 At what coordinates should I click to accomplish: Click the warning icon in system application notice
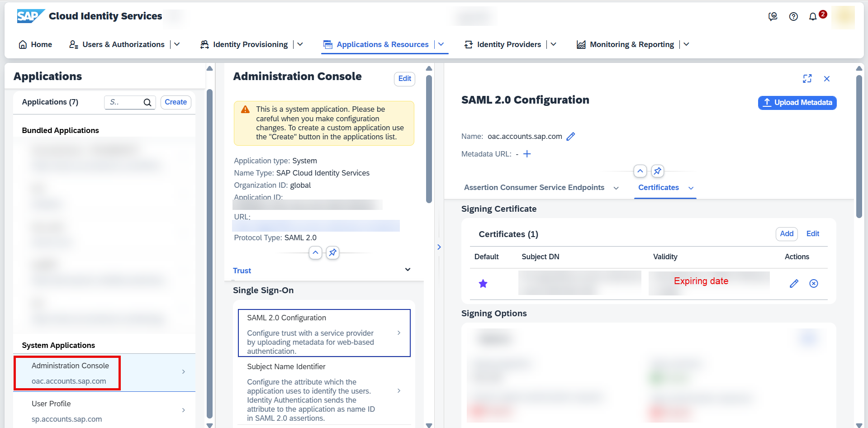click(245, 109)
